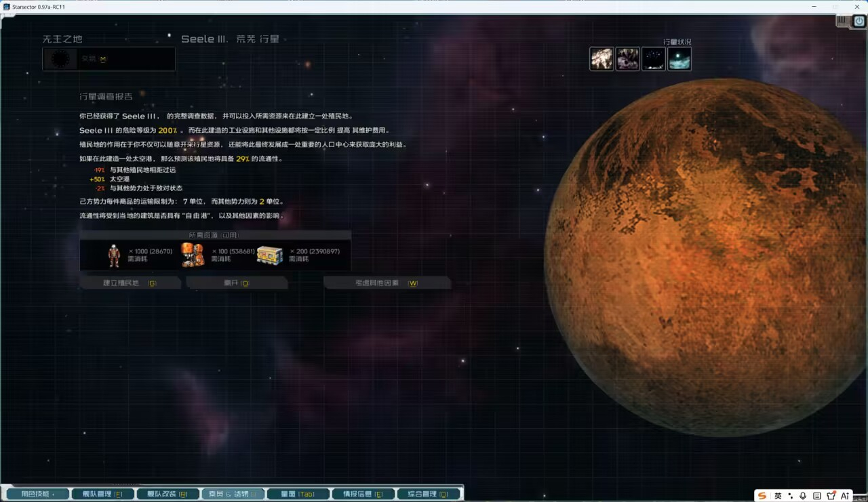Click the 英 input language indicator in tray
Viewport: 868px width, 502px height.
point(778,496)
